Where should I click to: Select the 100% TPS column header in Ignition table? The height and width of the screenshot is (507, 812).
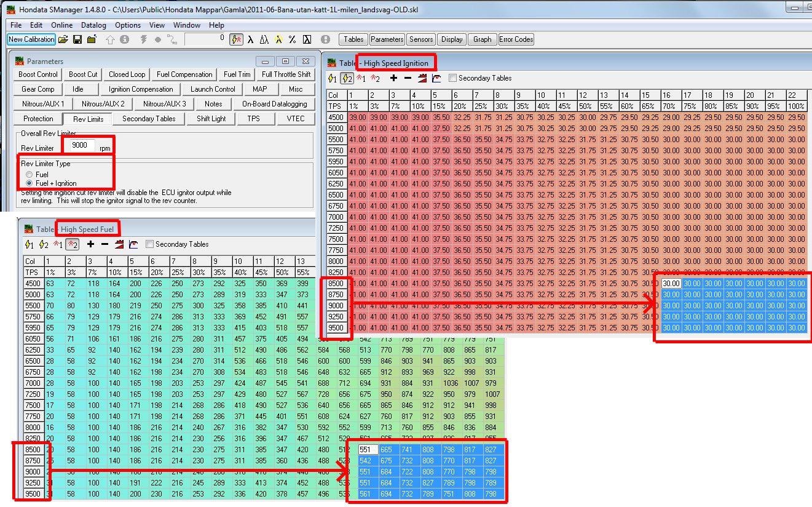point(797,106)
